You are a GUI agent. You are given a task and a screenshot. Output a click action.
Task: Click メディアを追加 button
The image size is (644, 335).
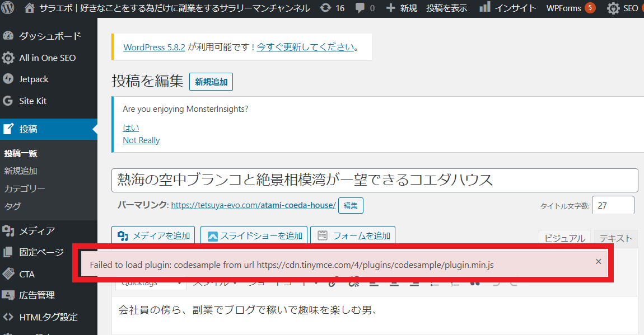(x=153, y=236)
